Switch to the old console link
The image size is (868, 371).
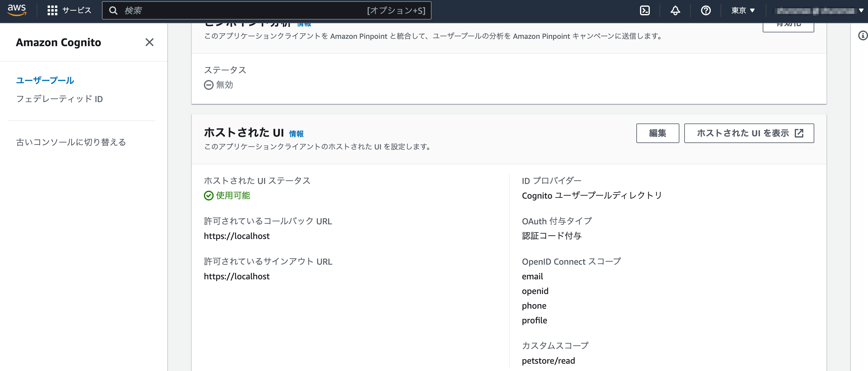tap(71, 142)
